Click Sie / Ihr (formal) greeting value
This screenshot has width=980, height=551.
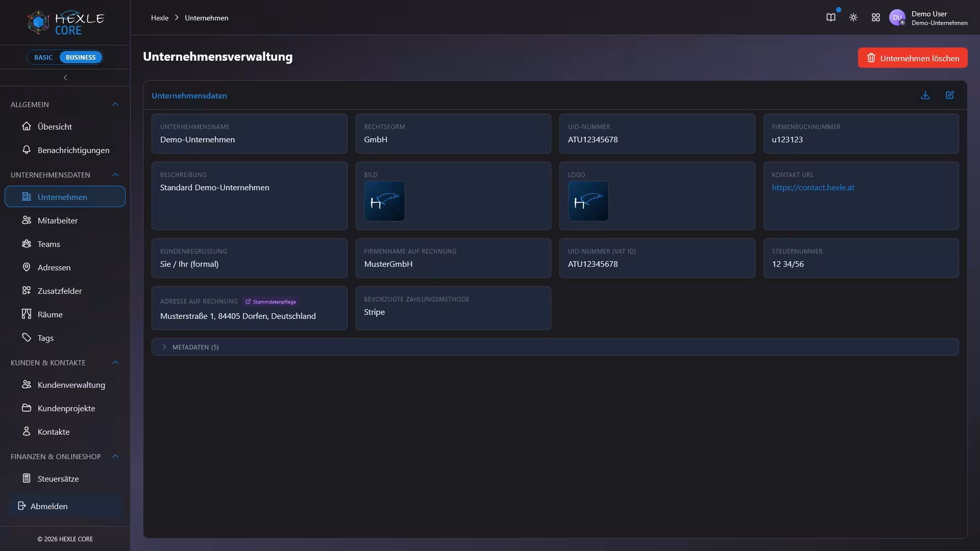[189, 264]
